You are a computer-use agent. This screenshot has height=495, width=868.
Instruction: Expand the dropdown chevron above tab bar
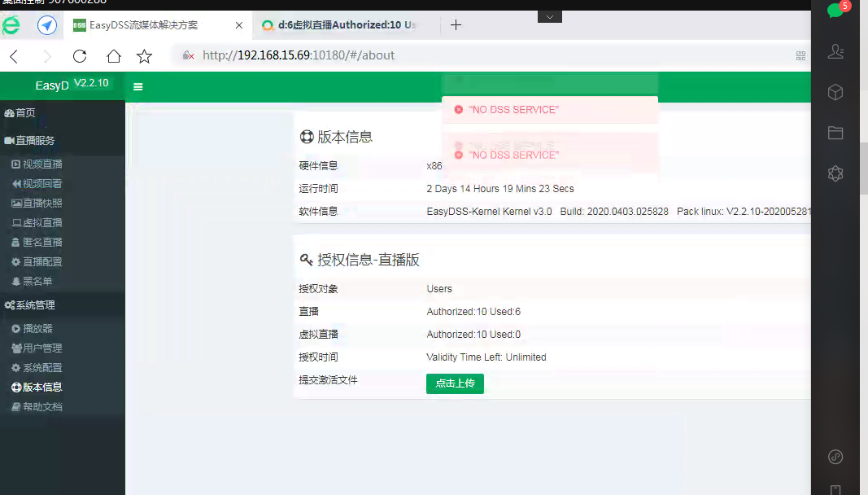550,16
